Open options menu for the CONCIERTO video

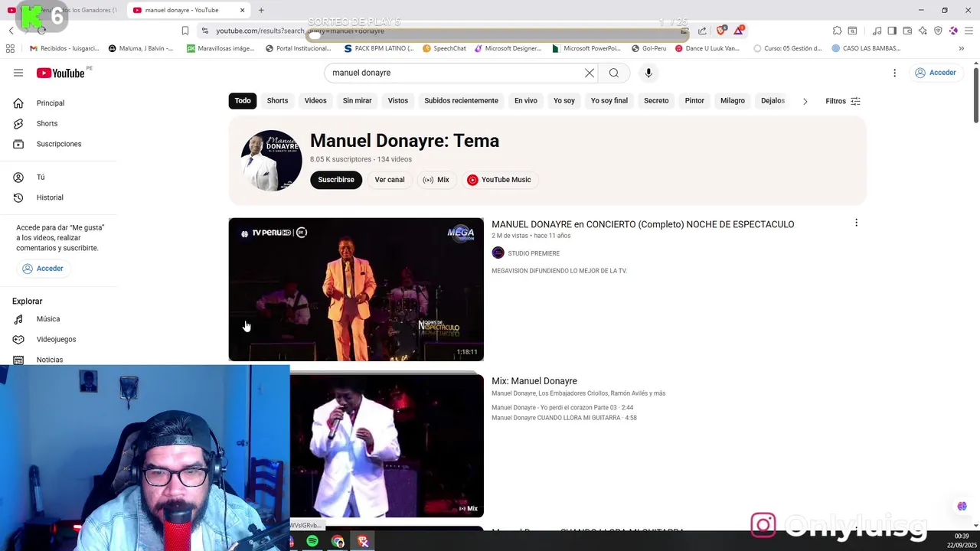856,223
